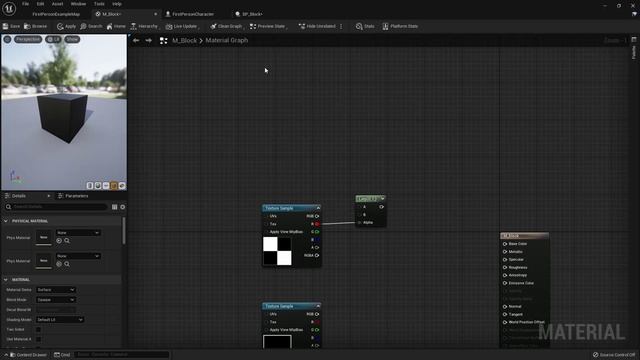The image size is (640, 360).
Task: Open the Perspective viewport dropdown
Action: [28, 39]
